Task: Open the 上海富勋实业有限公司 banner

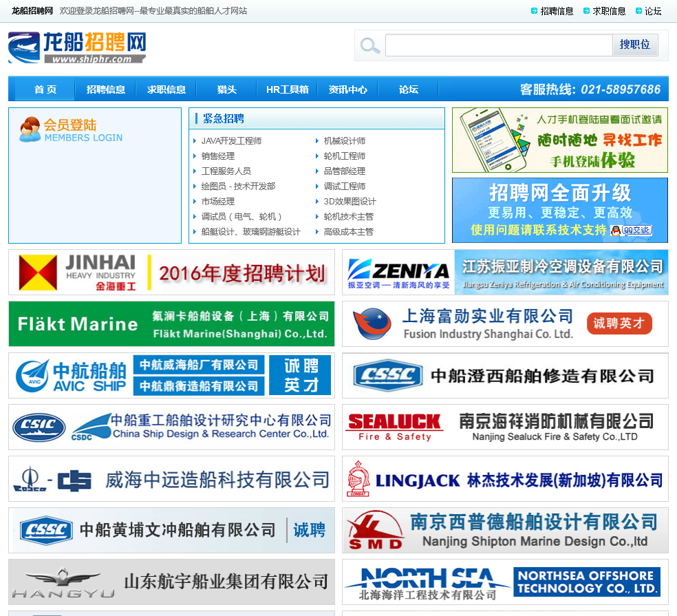Action: 505,324
